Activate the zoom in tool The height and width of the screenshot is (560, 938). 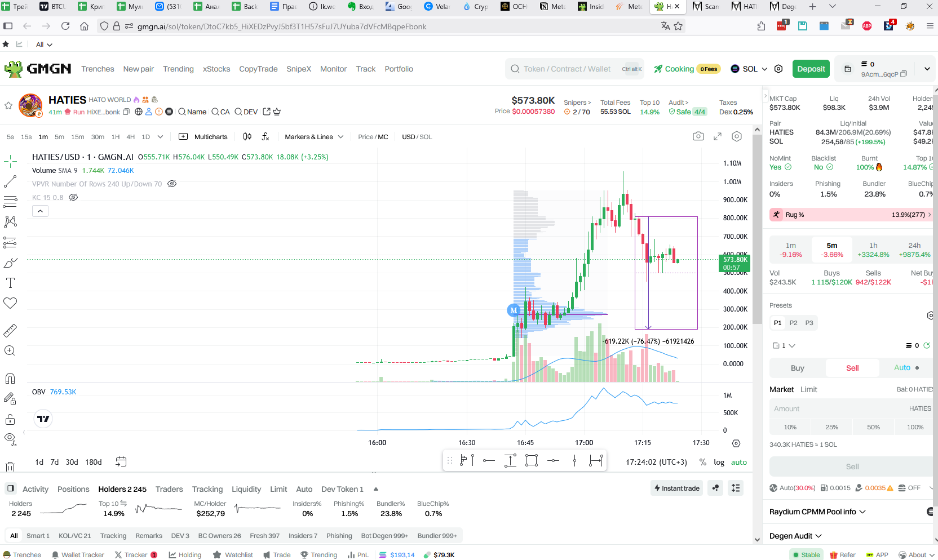tap(10, 350)
